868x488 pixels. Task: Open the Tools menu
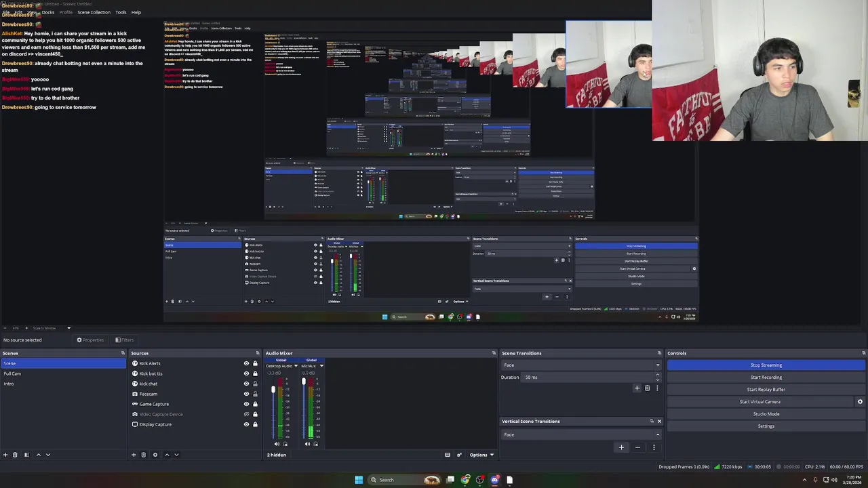coord(121,12)
